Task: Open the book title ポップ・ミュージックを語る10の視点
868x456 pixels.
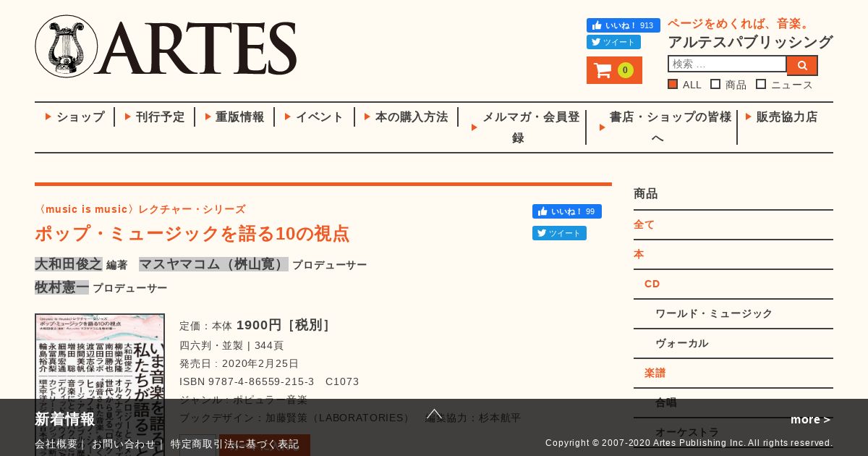Action: pos(192,233)
